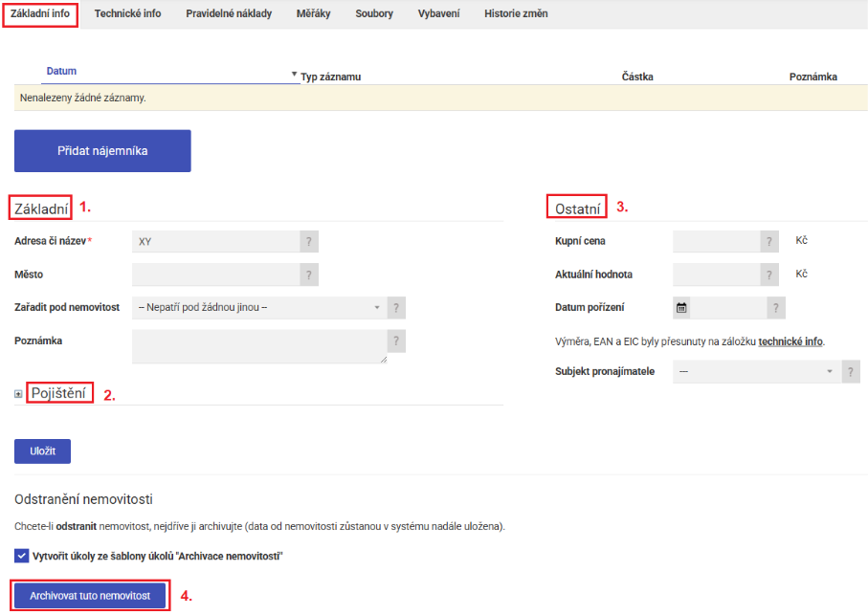Click the Přidat nájemníka button
The width and height of the screenshot is (868, 615).
point(102,151)
